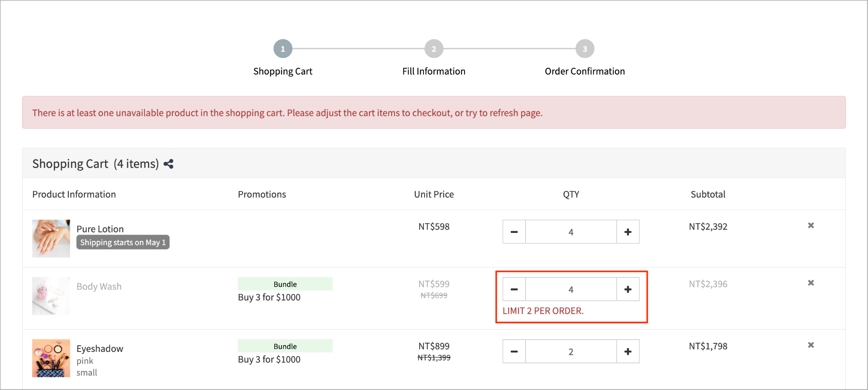Focus the Pure Lotion quantity field
Image resolution: width=868 pixels, height=390 pixels.
[571, 232]
